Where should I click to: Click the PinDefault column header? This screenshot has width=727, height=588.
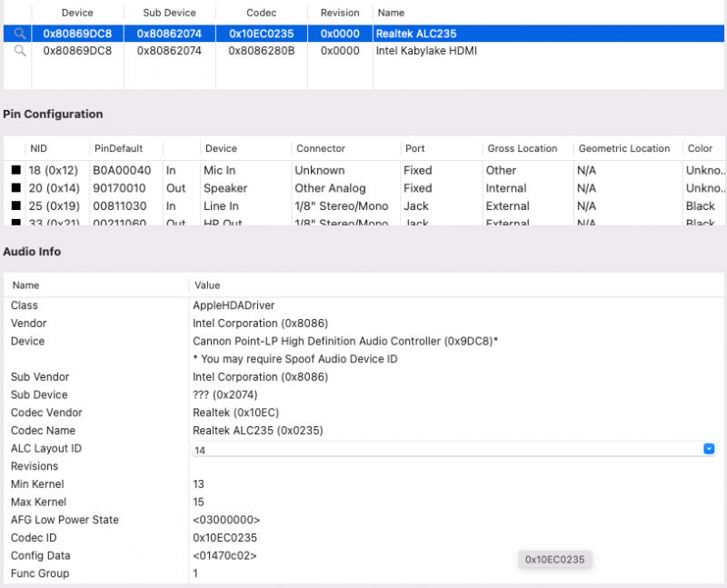pos(117,148)
